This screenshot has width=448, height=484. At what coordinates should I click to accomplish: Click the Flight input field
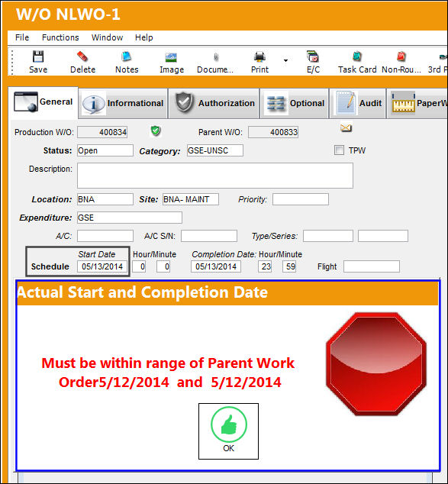pyautogui.click(x=372, y=266)
